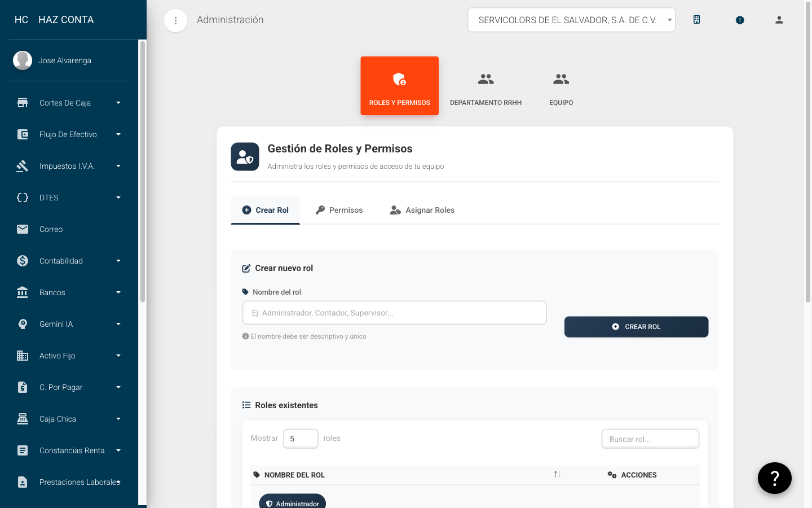Select the Permisos tab
Image resolution: width=812 pixels, height=508 pixels.
coord(339,210)
